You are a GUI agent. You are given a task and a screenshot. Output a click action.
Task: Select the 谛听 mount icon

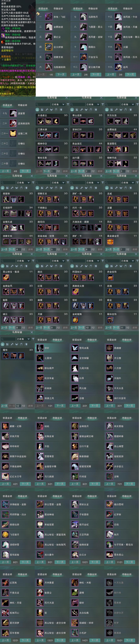tap(40, 348)
